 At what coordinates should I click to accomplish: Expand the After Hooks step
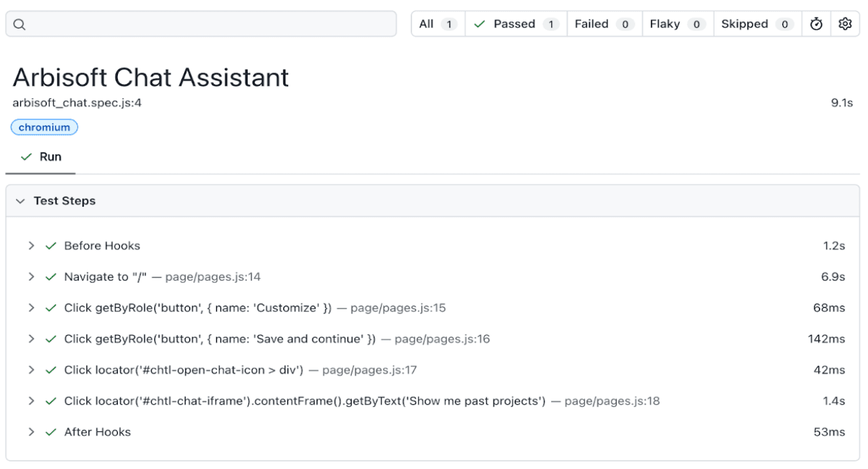31,431
